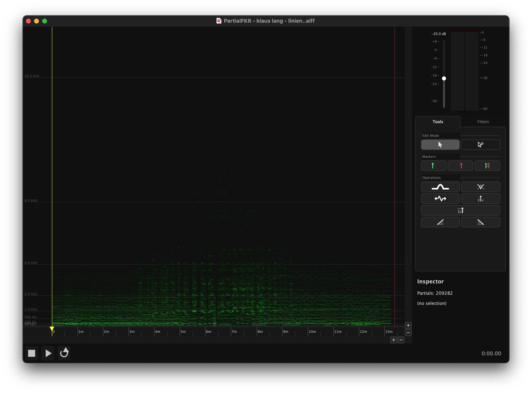The image size is (532, 393).
Task: Close the window with red button
Action: 28,21
